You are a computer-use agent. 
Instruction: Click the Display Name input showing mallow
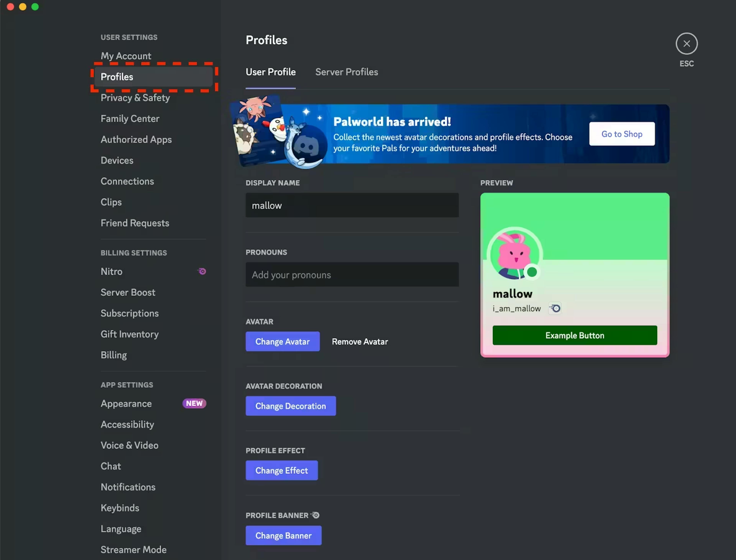click(x=352, y=205)
